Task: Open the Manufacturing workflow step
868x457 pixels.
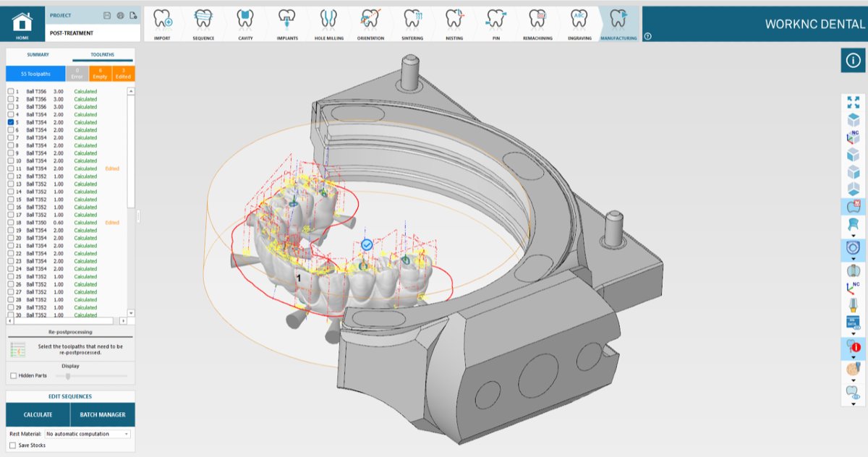Action: [618, 24]
